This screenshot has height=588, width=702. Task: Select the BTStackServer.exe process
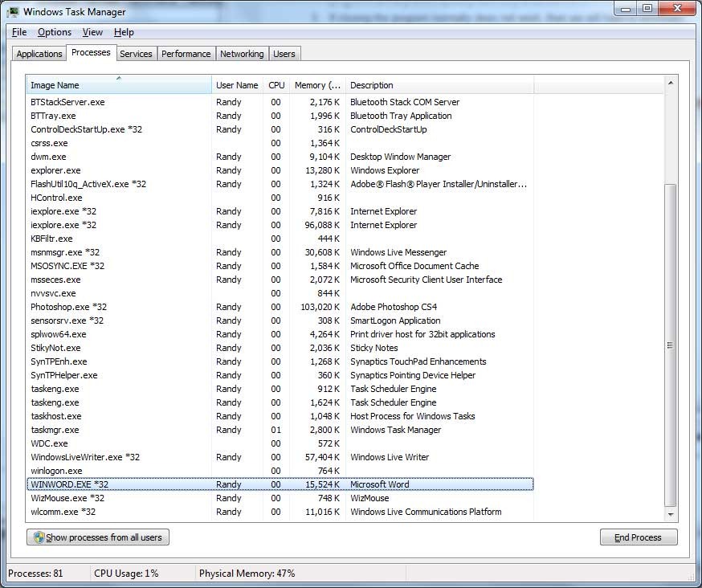pos(280,102)
